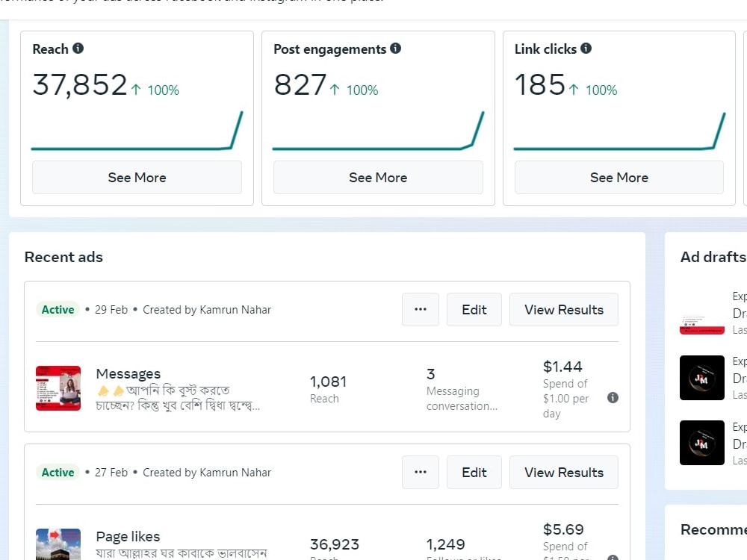The image size is (747, 560).
Task: Click the Post engagements info icon
Action: click(396, 49)
